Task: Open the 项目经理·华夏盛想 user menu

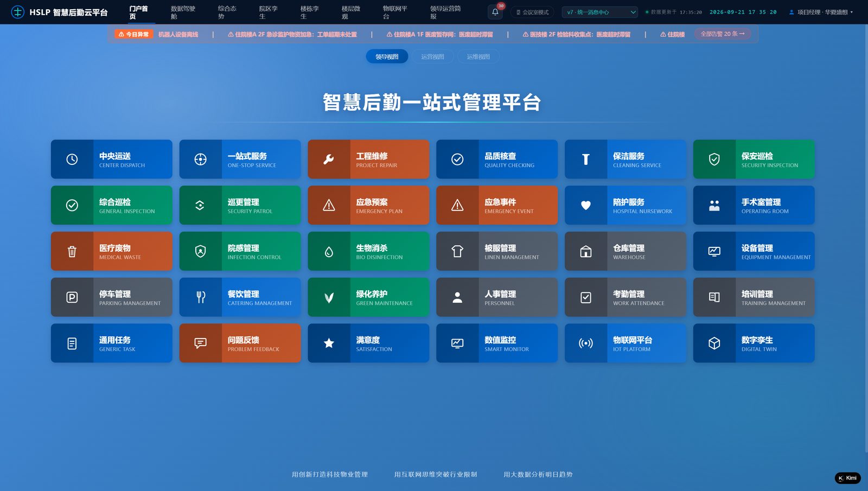Action: [x=821, y=12]
